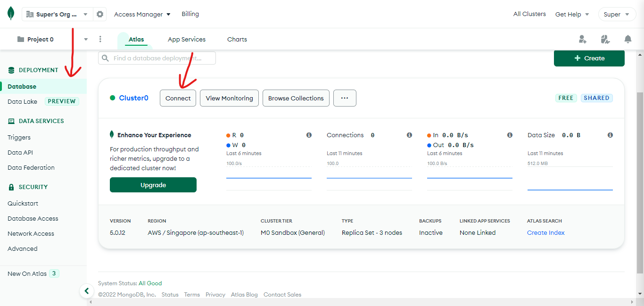Open the footer Privacy link
This screenshot has height=306, width=644.
click(215, 294)
